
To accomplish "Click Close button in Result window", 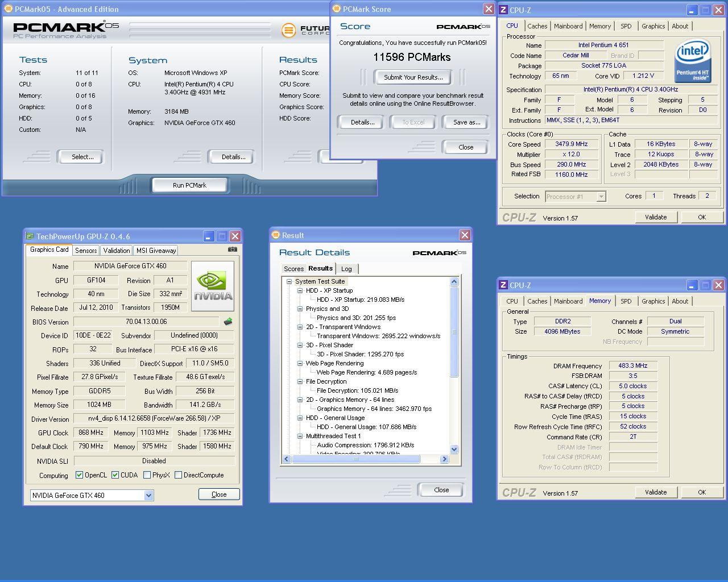I will coord(441,490).
